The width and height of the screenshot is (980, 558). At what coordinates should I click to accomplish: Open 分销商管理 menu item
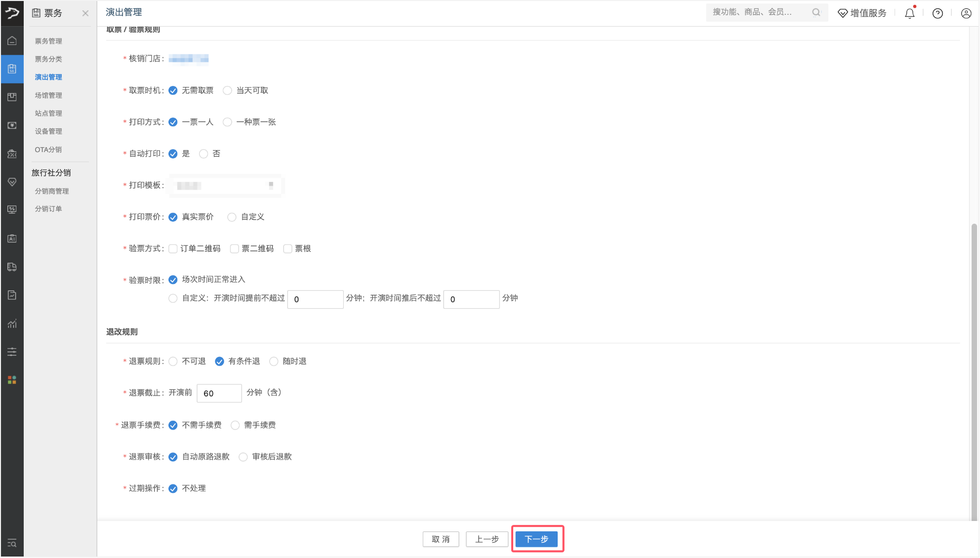click(x=52, y=191)
